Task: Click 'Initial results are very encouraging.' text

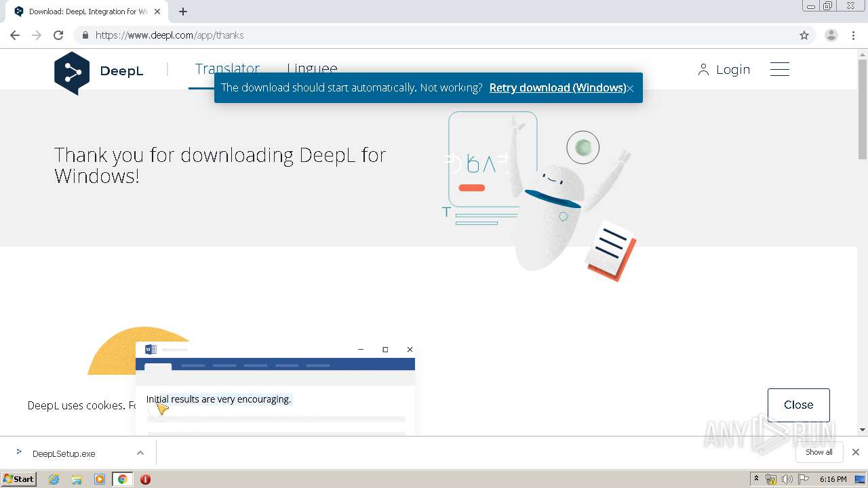Action: coord(218,399)
